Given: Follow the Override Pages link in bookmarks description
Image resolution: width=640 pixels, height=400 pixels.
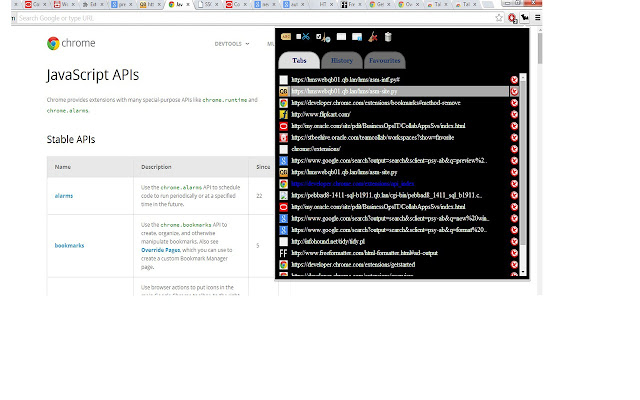Looking at the screenshot, I should tap(161, 250).
